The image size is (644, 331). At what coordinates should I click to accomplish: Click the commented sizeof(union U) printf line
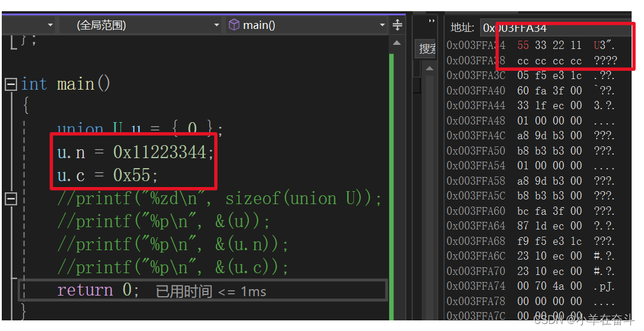click(219, 199)
